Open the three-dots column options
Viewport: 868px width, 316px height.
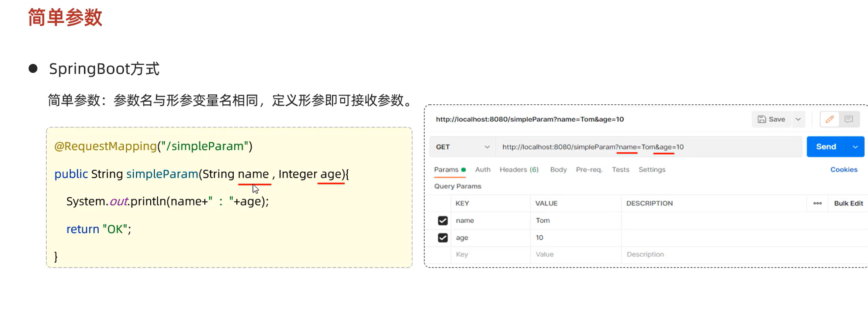[817, 203]
